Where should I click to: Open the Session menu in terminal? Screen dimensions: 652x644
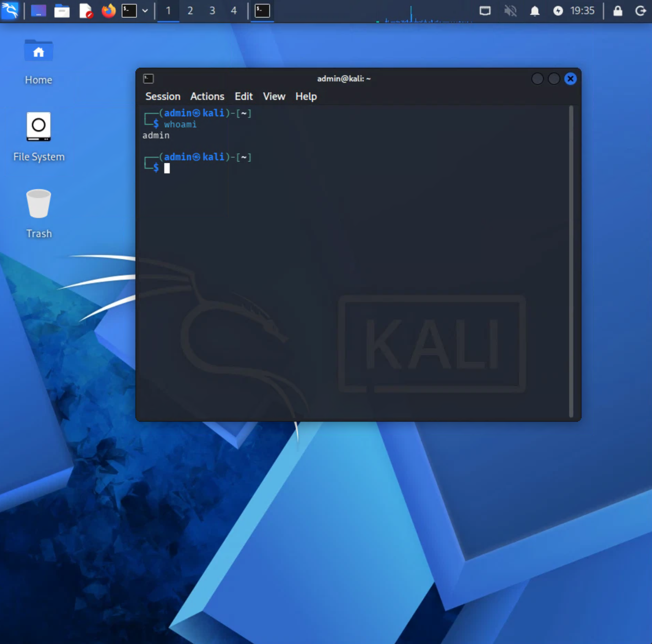coord(163,97)
